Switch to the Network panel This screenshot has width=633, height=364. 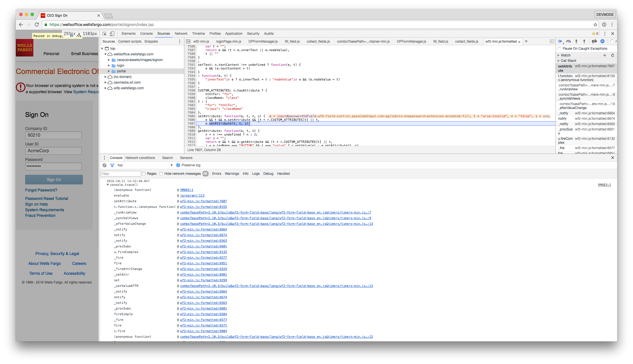pos(181,34)
